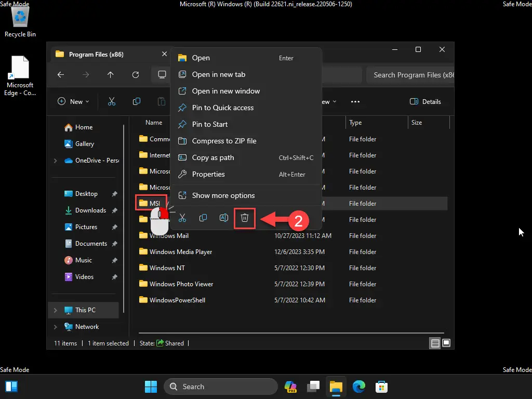
Task: Toggle the Details pane button
Action: 425,102
